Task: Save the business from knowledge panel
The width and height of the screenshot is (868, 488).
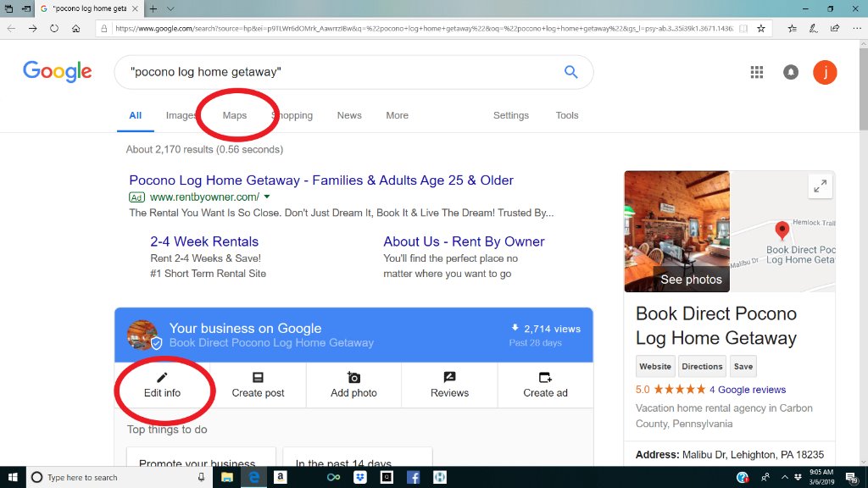Action: [743, 366]
